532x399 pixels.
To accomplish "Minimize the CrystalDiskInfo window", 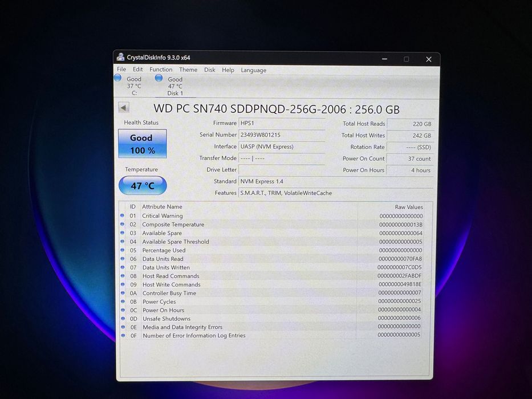I will click(384, 59).
